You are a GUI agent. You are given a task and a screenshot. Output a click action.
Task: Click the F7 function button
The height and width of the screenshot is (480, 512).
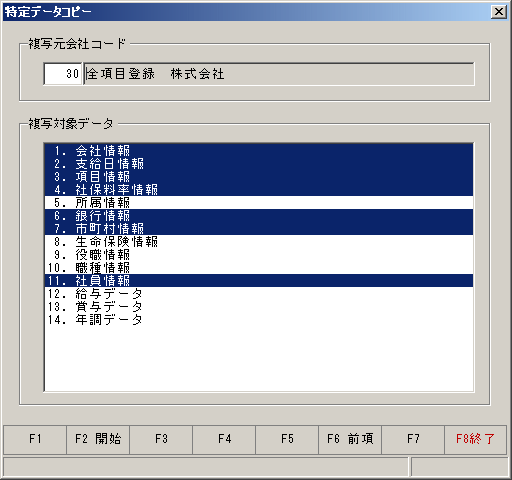coord(413,439)
